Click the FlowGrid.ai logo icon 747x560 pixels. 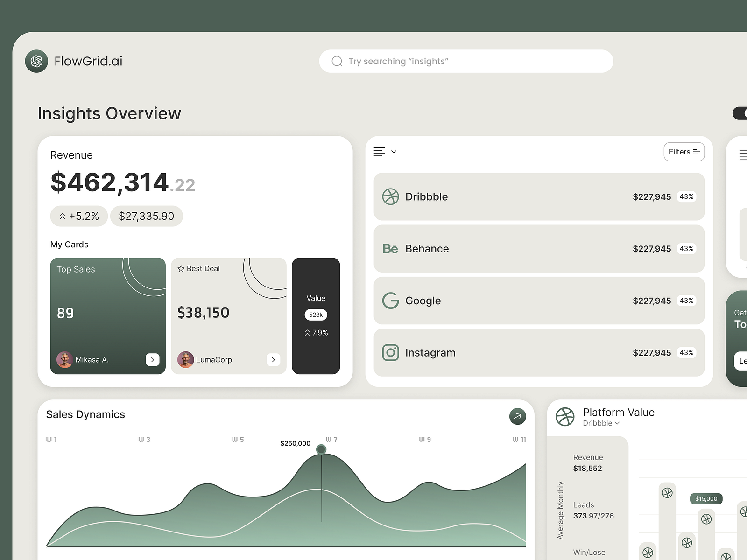pyautogui.click(x=36, y=61)
